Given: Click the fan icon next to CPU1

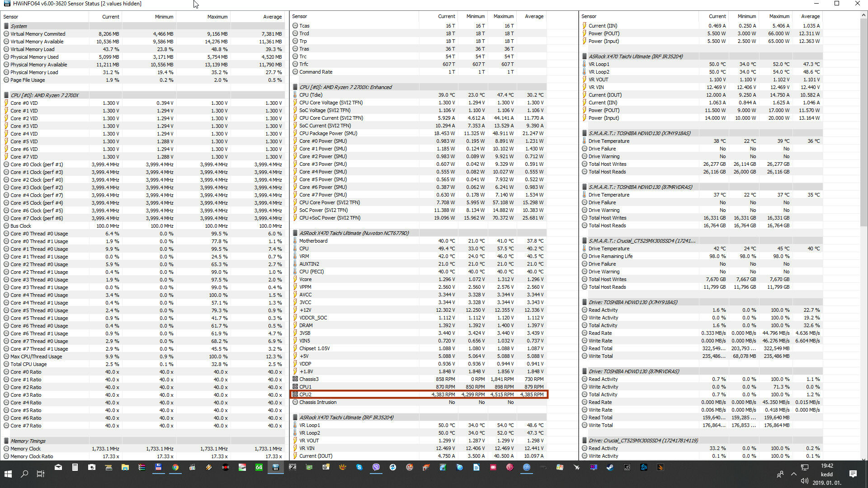Looking at the screenshot, I should (295, 387).
